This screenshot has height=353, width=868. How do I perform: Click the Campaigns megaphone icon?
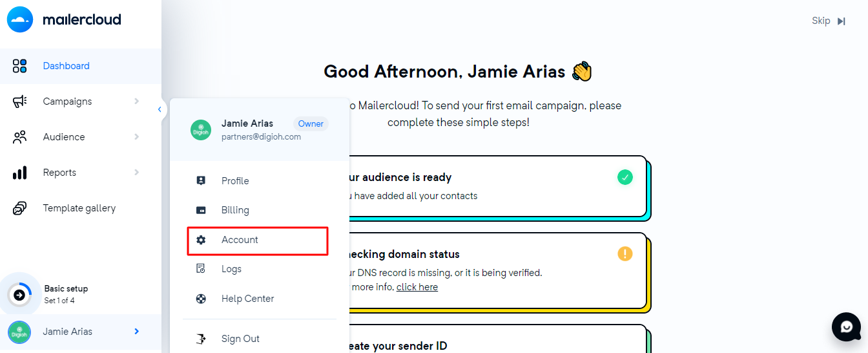20,102
